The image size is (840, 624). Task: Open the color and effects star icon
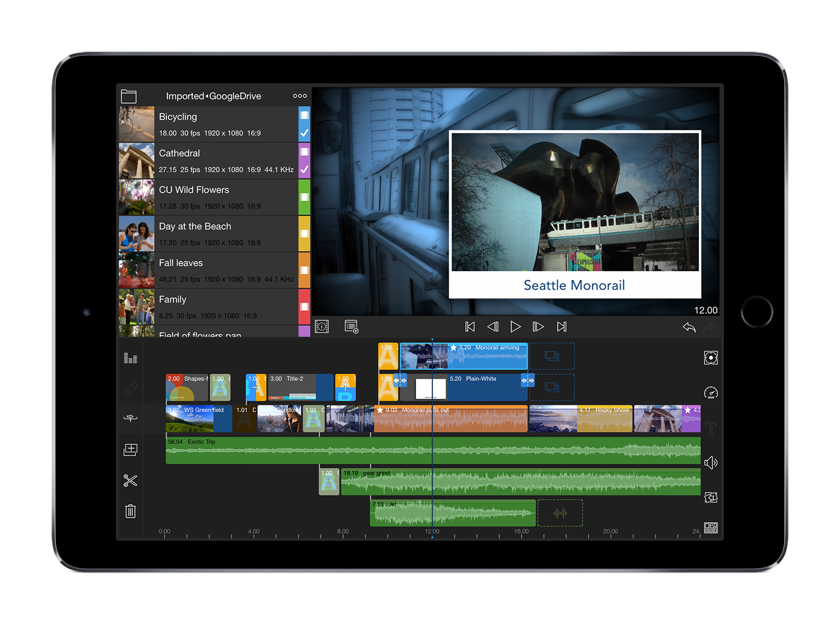click(711, 497)
